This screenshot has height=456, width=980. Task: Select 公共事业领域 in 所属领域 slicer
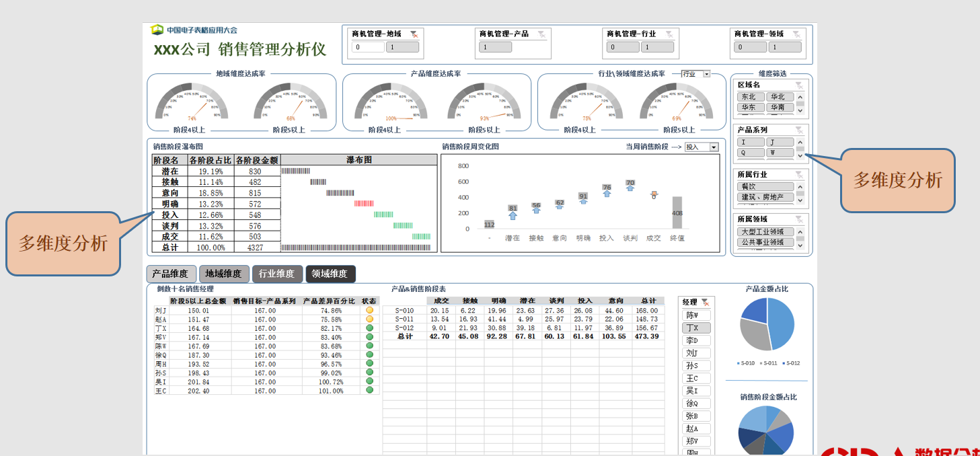click(x=765, y=241)
